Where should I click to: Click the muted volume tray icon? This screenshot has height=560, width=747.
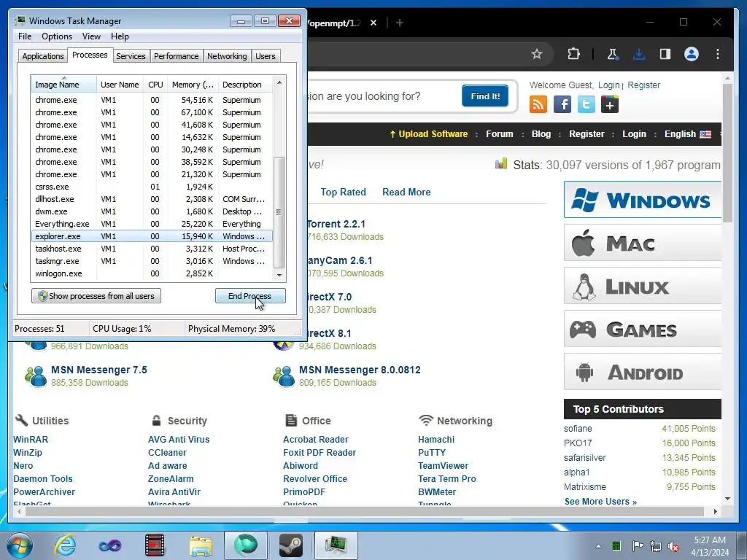coord(673,546)
